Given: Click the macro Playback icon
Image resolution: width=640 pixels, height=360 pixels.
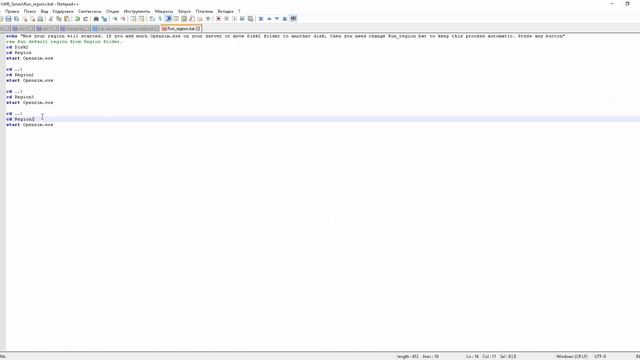Looking at the screenshot, I should [x=234, y=19].
